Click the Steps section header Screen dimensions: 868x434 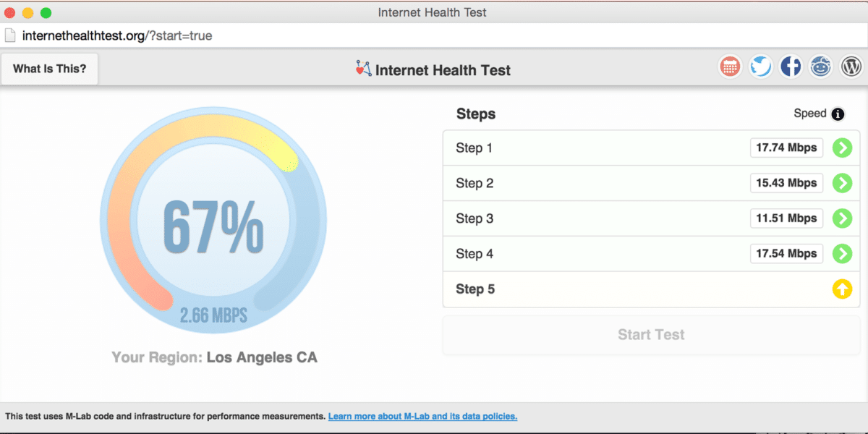click(476, 114)
